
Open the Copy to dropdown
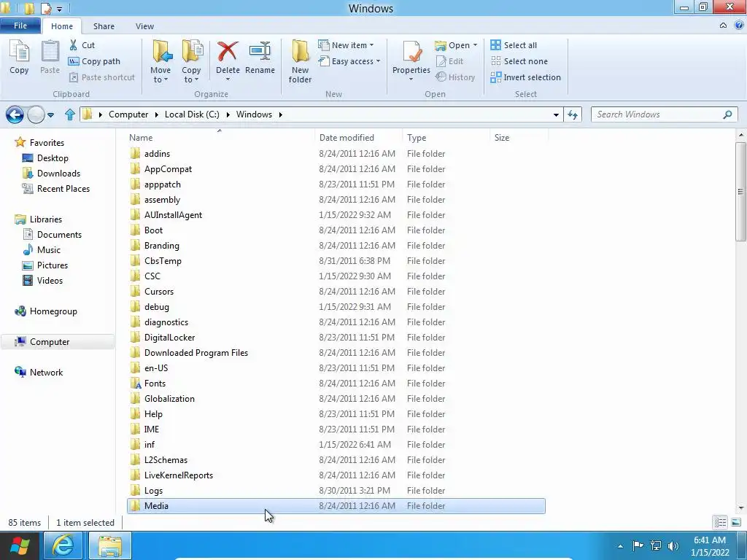(x=191, y=75)
